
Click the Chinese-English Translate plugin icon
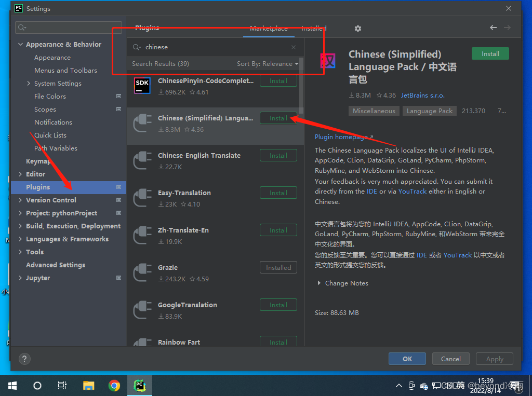[142, 160]
